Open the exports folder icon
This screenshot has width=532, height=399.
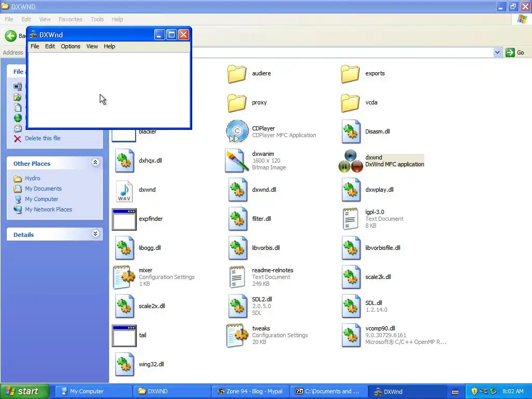350,74
